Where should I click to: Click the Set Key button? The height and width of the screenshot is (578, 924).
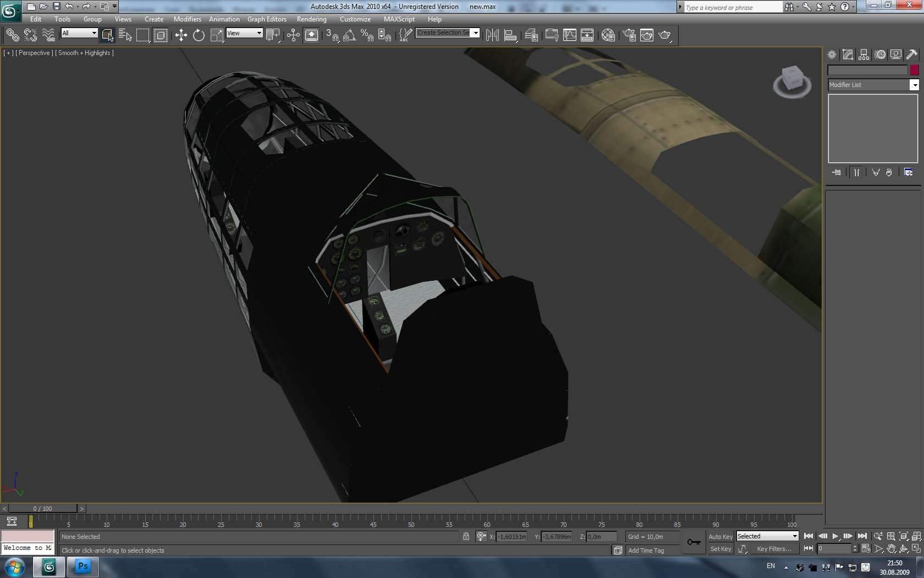720,549
